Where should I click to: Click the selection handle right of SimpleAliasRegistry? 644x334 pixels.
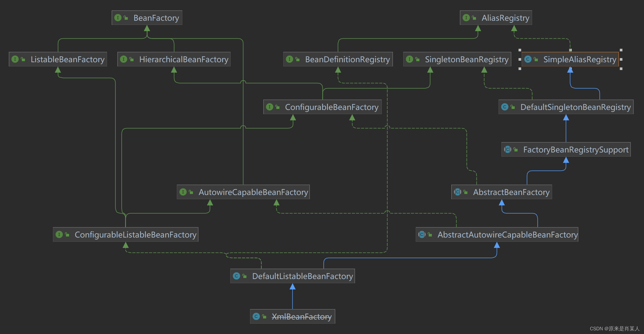coord(621,59)
